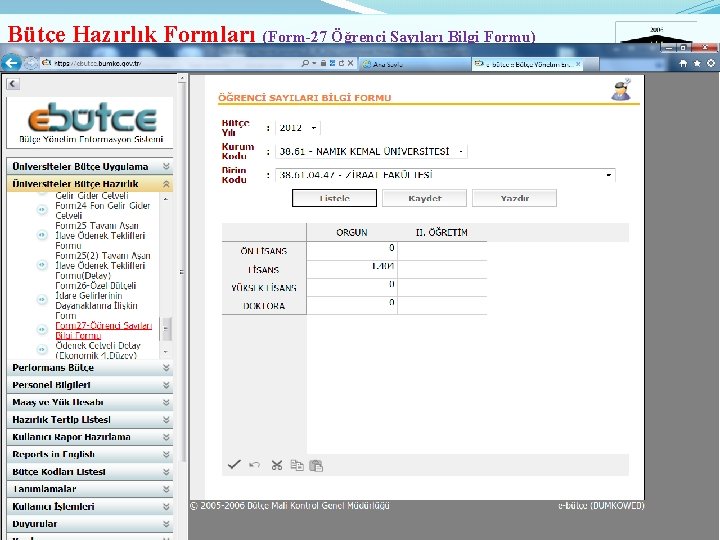Click the bullet icon beside Form27-Öğrenci Sayıları
Viewport: 720px width, 540px height.
coord(42,330)
